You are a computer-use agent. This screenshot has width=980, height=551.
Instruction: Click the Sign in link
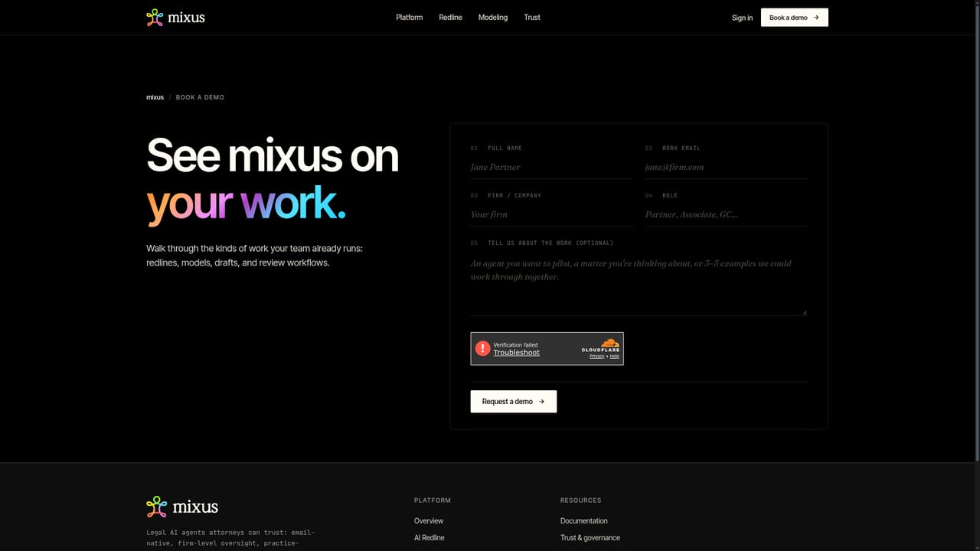[742, 18]
